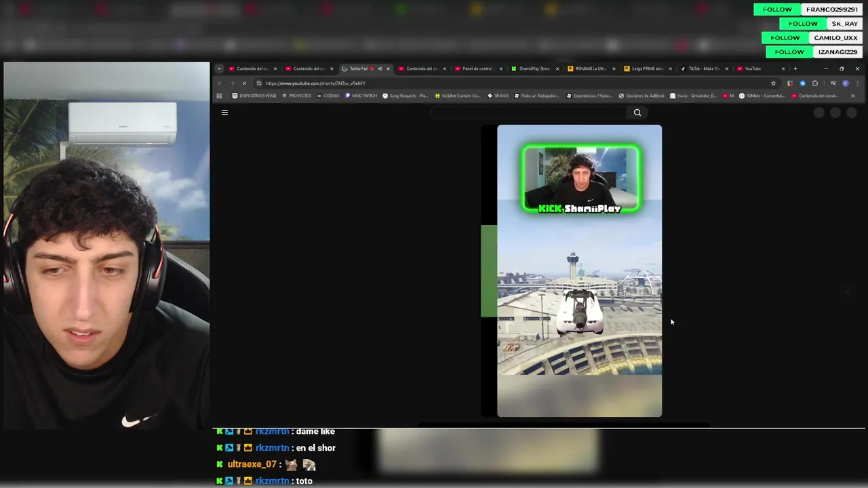The image size is (868, 488).
Task: Click the KICK ShamiiPlay webcam overlay
Action: click(581, 180)
